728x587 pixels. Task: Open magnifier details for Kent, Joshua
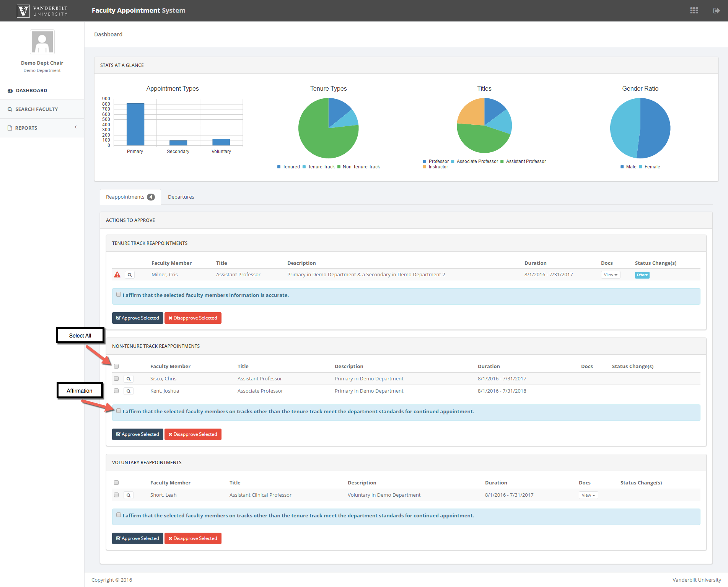coord(129,391)
